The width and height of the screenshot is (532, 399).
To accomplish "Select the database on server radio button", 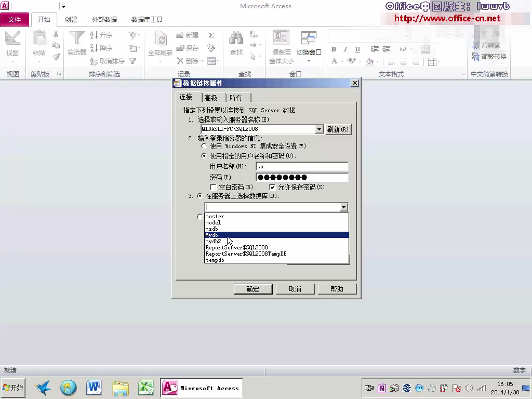I will (200, 196).
